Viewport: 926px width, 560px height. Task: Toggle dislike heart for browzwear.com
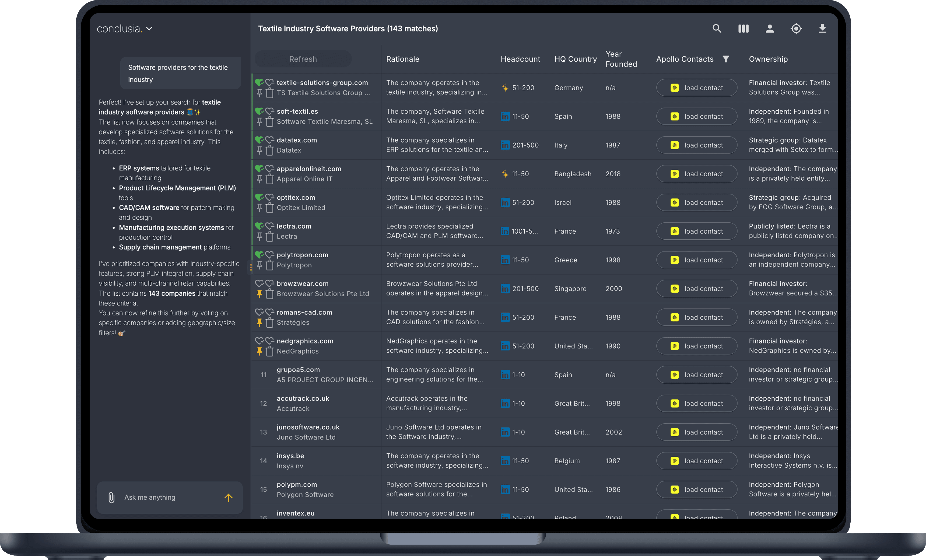[x=270, y=283]
